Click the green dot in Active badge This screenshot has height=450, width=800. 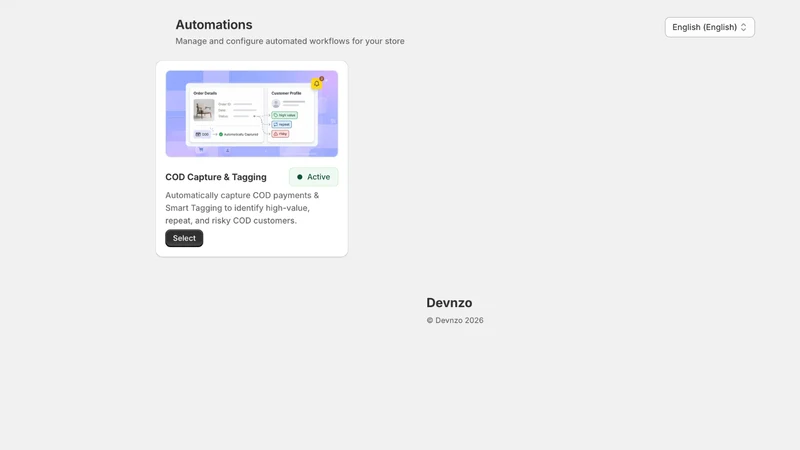[300, 177]
